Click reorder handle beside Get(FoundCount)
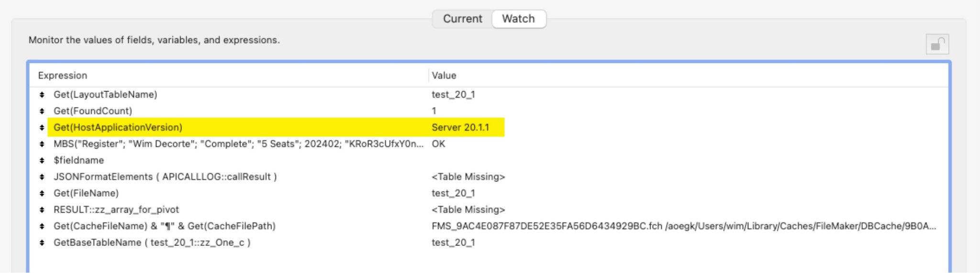Screen dimensions: 980x273 click(x=42, y=111)
